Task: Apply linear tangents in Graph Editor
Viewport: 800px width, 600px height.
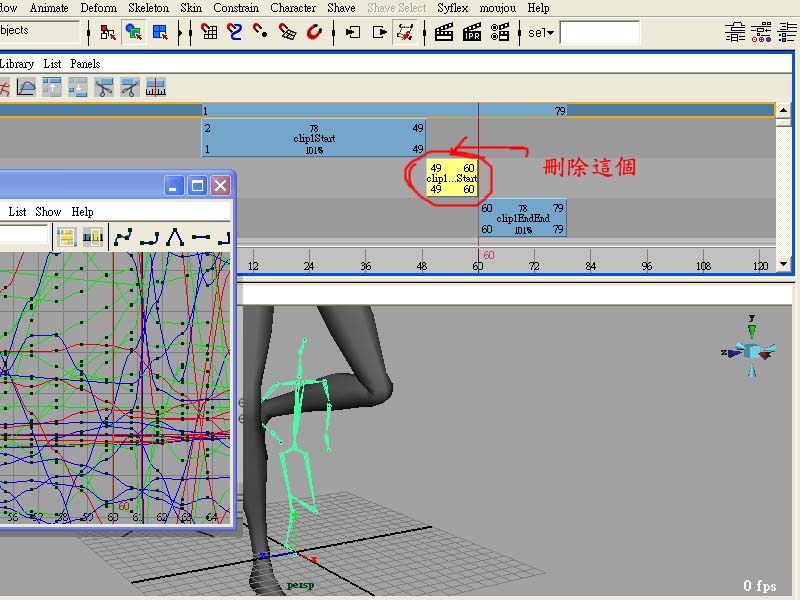Action: 175,237
